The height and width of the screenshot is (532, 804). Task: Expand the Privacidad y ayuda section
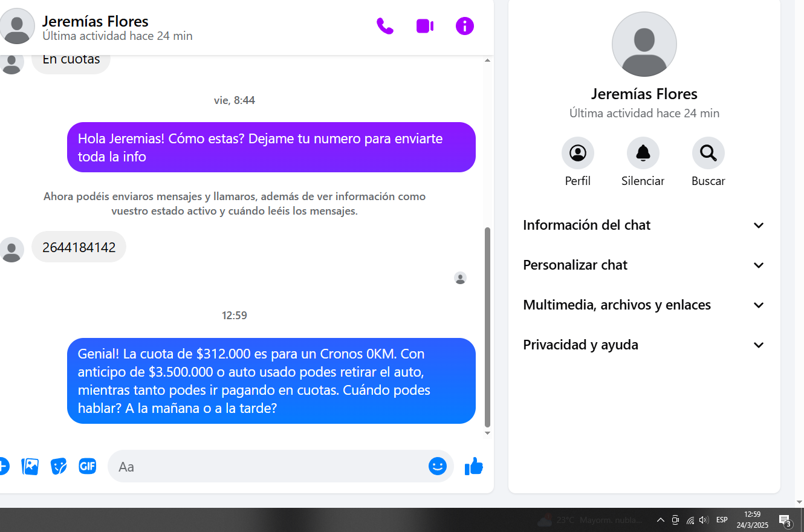click(x=644, y=345)
